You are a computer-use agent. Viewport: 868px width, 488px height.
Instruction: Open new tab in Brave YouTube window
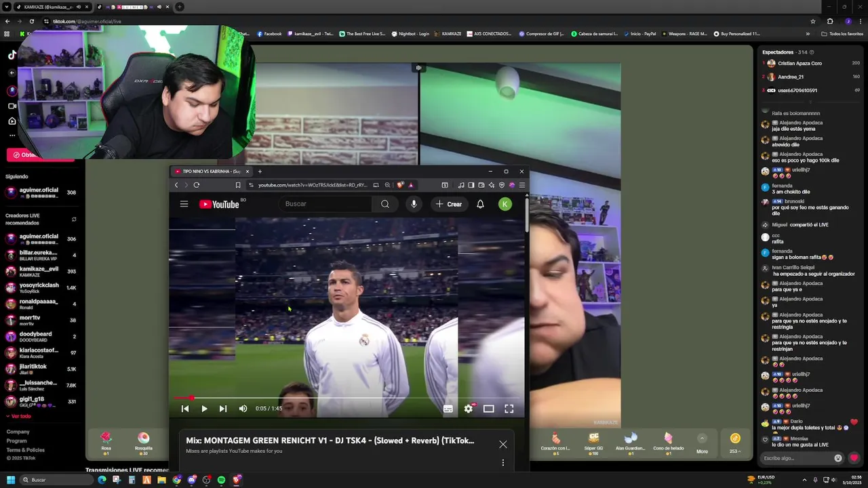(x=260, y=171)
